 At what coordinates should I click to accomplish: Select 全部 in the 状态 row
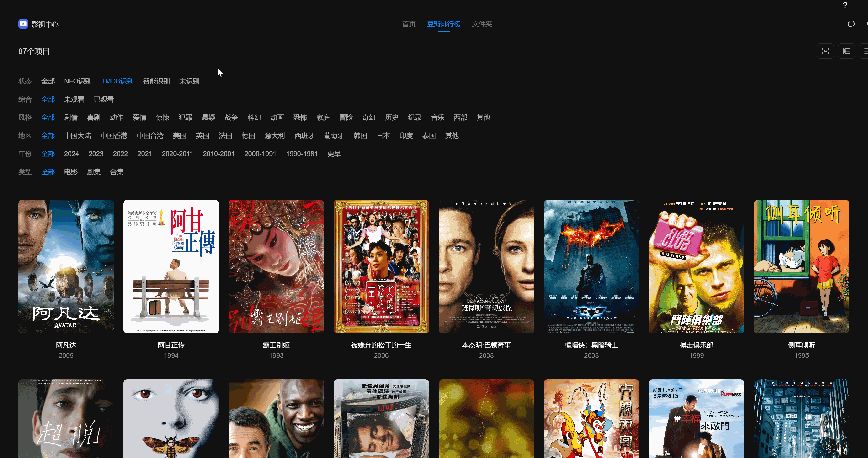click(x=48, y=81)
